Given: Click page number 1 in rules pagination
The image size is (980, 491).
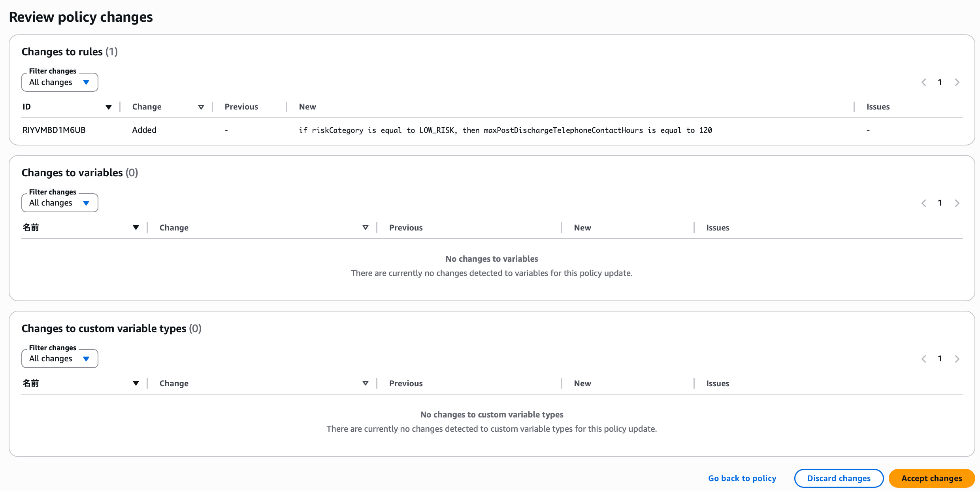Looking at the screenshot, I should (940, 82).
